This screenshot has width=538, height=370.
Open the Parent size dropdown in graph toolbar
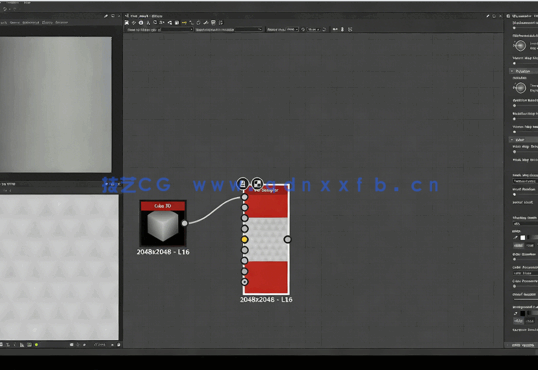pyautogui.click(x=293, y=30)
